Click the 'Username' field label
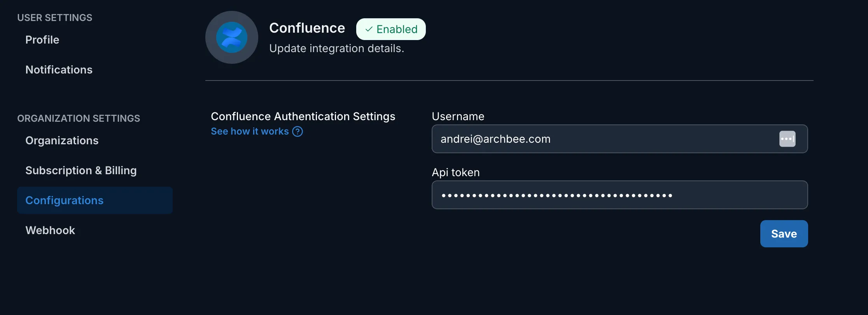The height and width of the screenshot is (315, 868). pyautogui.click(x=458, y=116)
